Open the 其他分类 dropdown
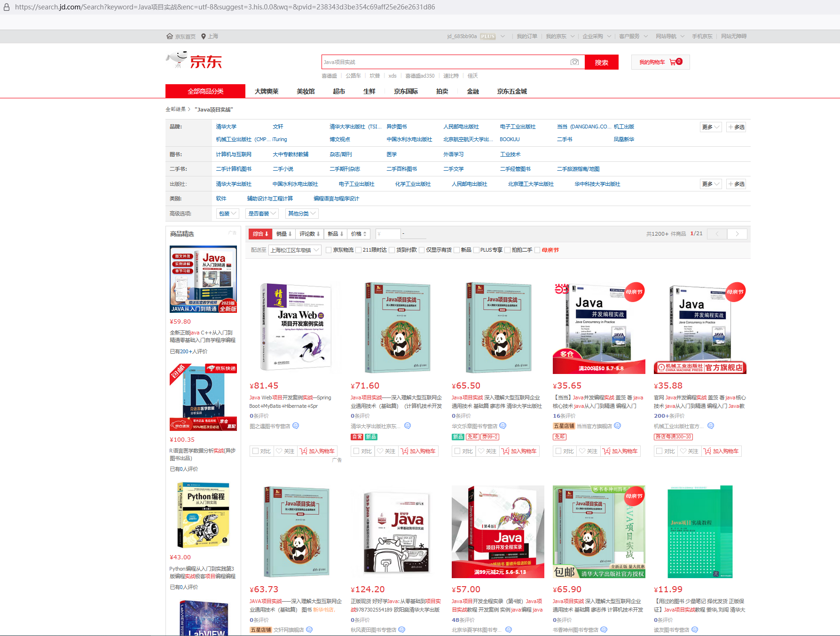Viewport: 840px width, 636px height. tap(302, 214)
